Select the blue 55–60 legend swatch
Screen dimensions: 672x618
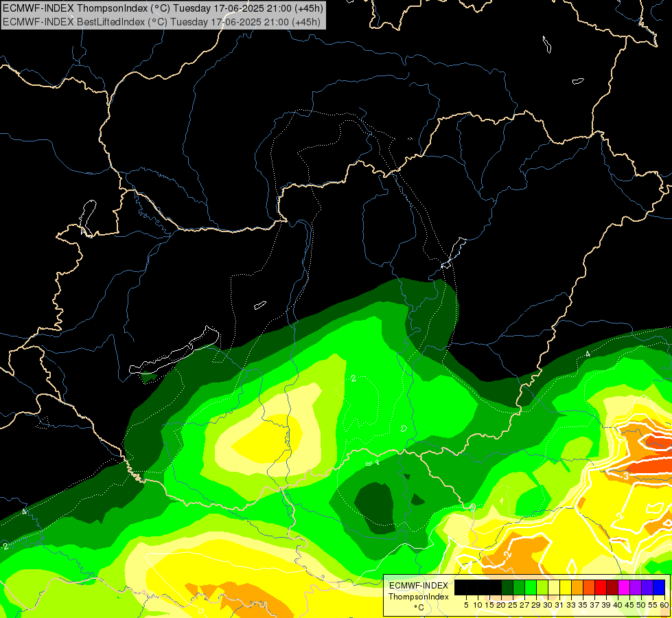click(x=659, y=588)
